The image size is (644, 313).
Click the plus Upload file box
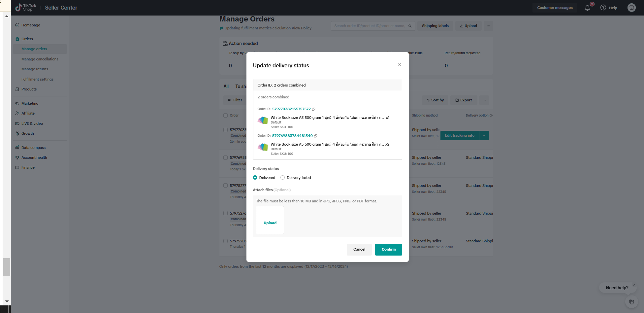coord(270,220)
